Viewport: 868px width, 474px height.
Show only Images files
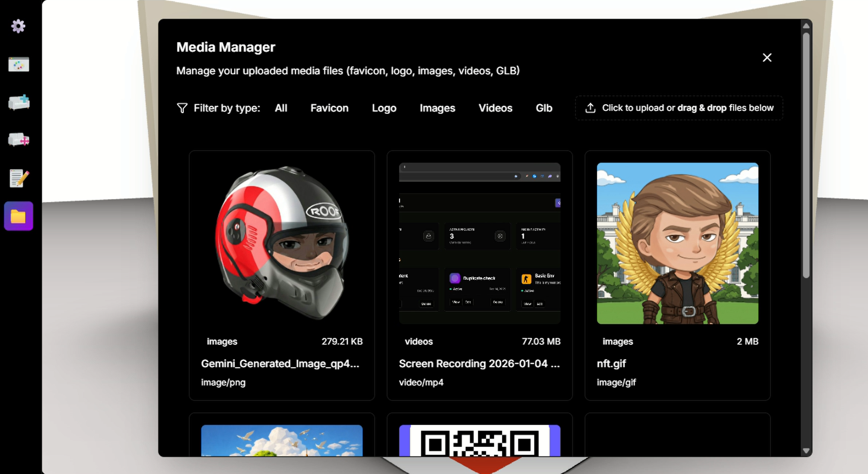click(x=437, y=108)
